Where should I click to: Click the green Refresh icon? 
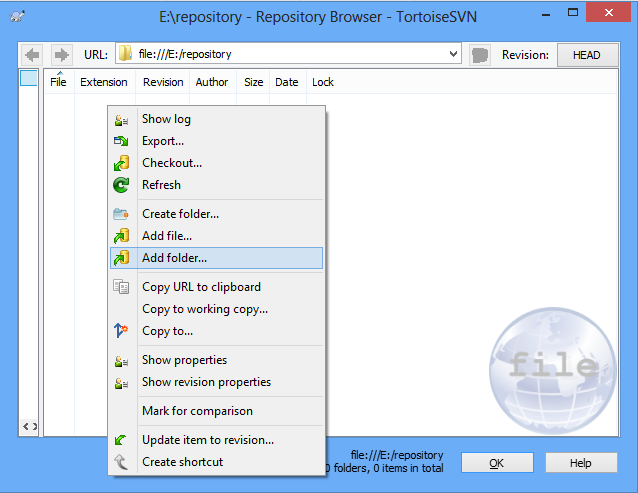pos(121,185)
